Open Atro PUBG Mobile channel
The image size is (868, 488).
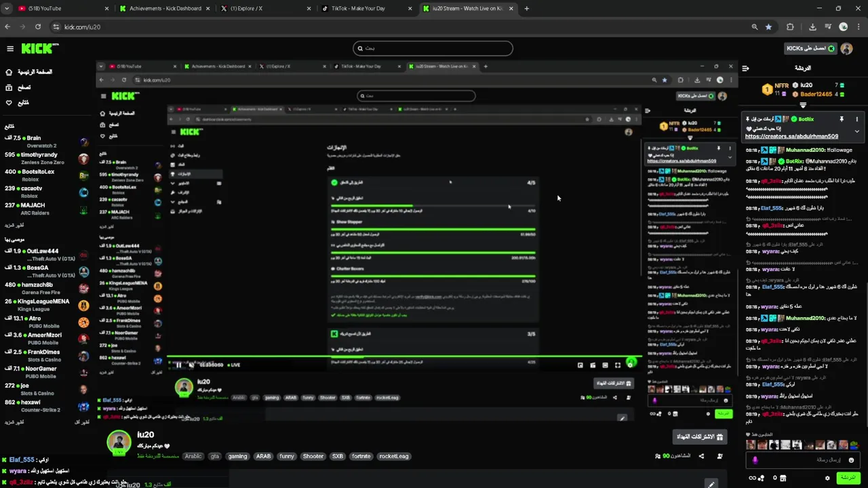46,322
